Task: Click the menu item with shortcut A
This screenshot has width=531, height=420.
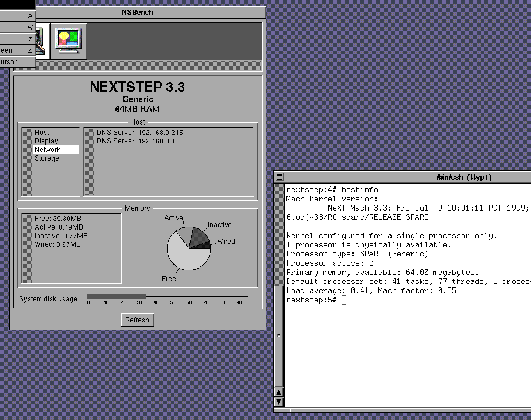Action: (17, 16)
